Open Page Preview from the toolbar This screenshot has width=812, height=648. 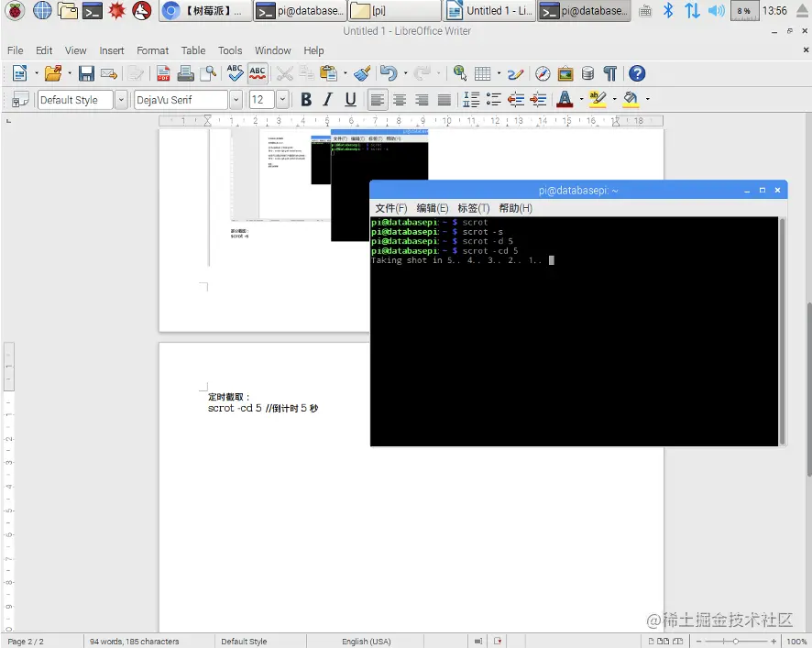(208, 73)
